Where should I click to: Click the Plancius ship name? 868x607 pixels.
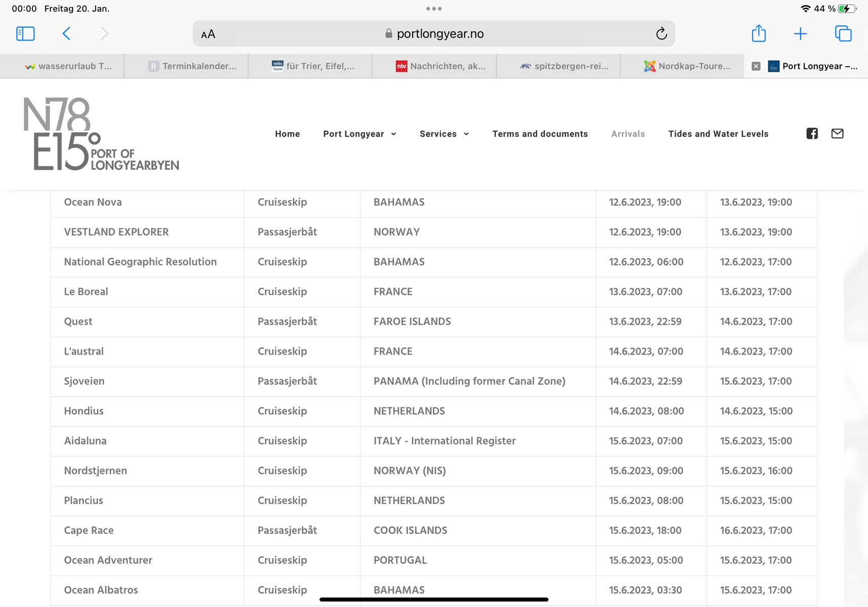click(83, 501)
